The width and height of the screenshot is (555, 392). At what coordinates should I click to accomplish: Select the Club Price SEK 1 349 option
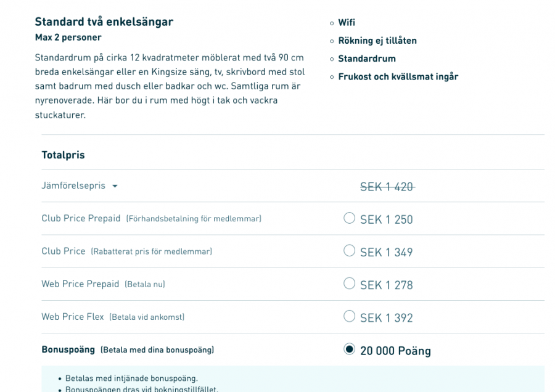350,250
